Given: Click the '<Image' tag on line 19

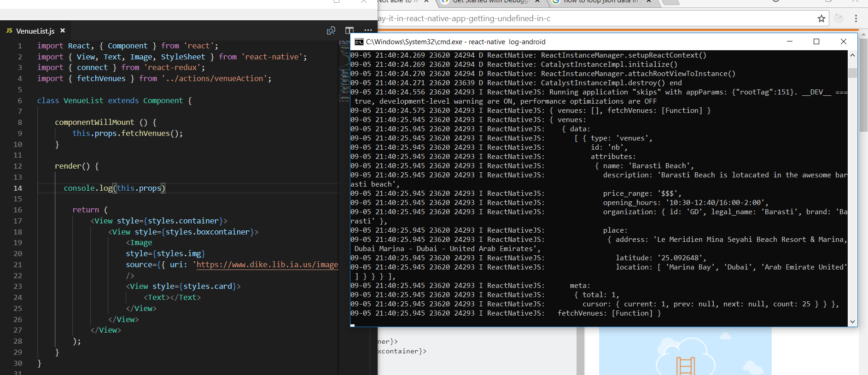Looking at the screenshot, I should [139, 242].
